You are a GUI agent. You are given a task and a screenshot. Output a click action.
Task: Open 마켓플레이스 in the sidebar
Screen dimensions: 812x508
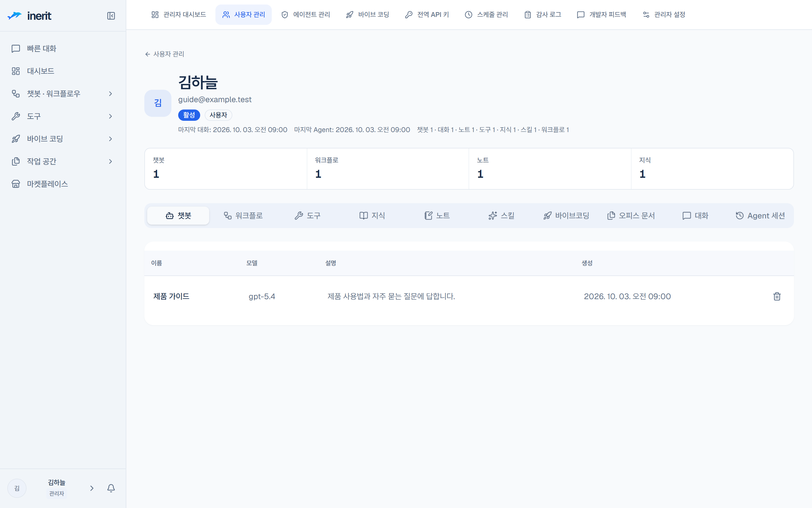pos(63,184)
